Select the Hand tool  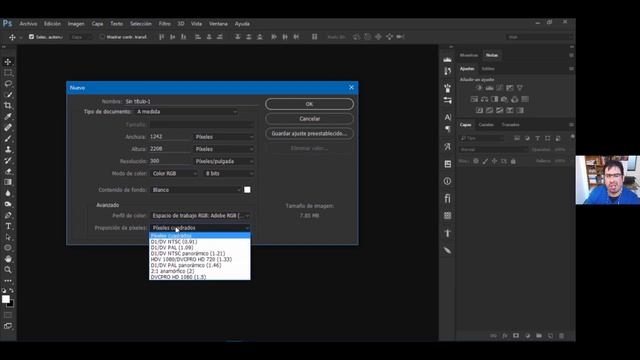tap(8, 259)
